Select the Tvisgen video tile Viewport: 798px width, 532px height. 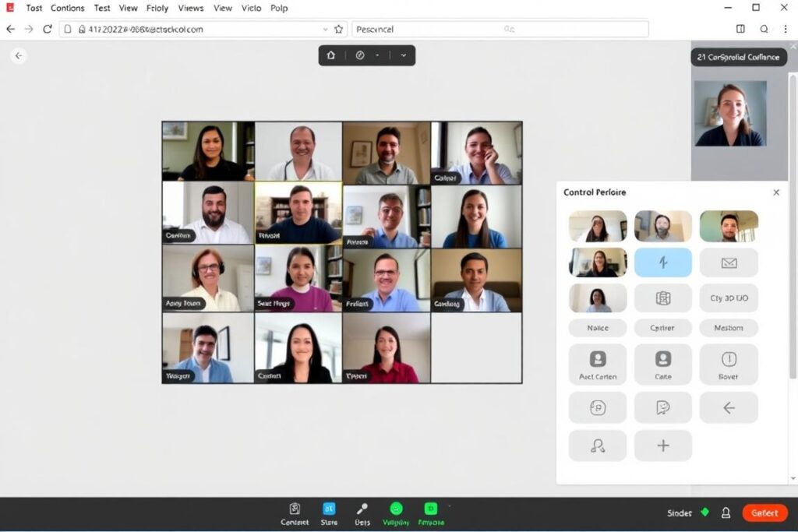point(208,348)
